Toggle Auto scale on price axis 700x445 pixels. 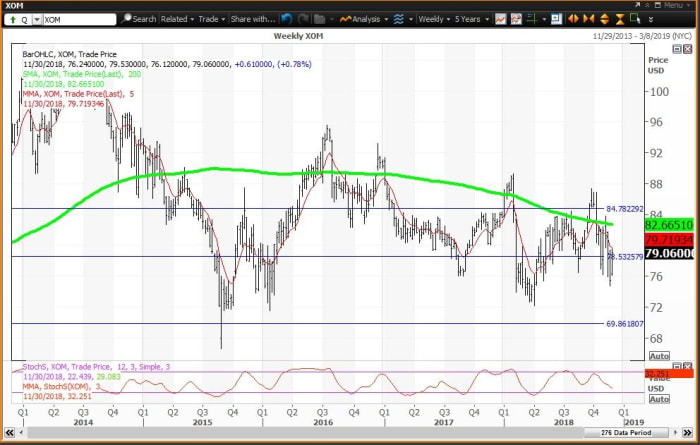(658, 356)
